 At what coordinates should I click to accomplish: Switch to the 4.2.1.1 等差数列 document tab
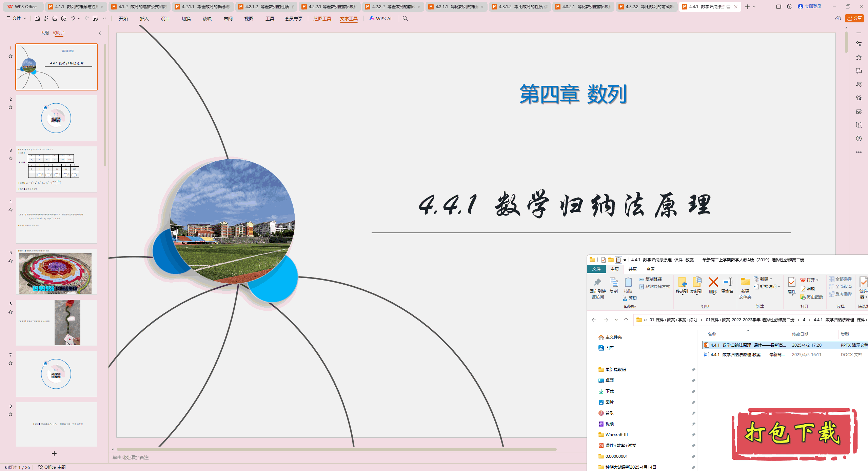click(203, 6)
